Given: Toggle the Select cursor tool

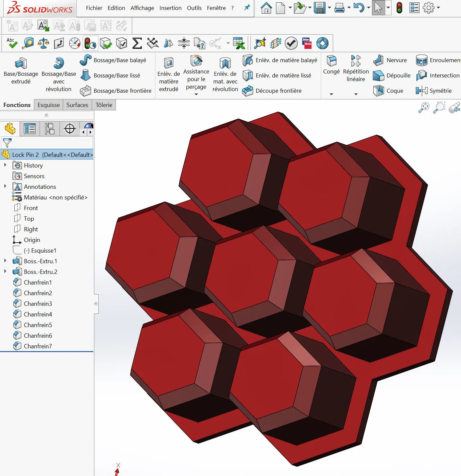Looking at the screenshot, I should [x=378, y=8].
